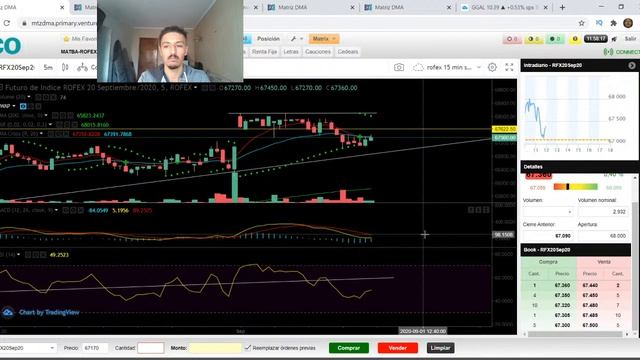Click the green filled orders counter
This screenshot has width=640, height=360.
555,39
